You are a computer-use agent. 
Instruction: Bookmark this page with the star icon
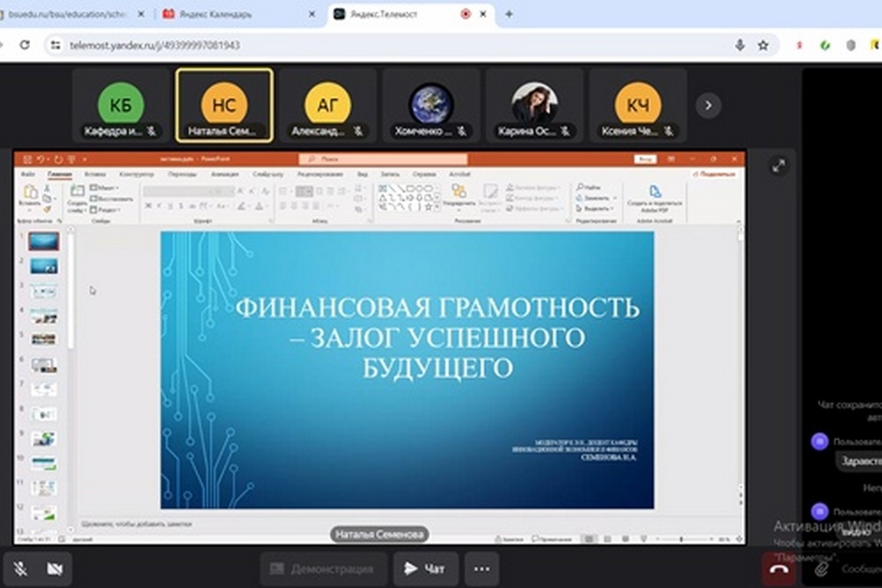763,45
